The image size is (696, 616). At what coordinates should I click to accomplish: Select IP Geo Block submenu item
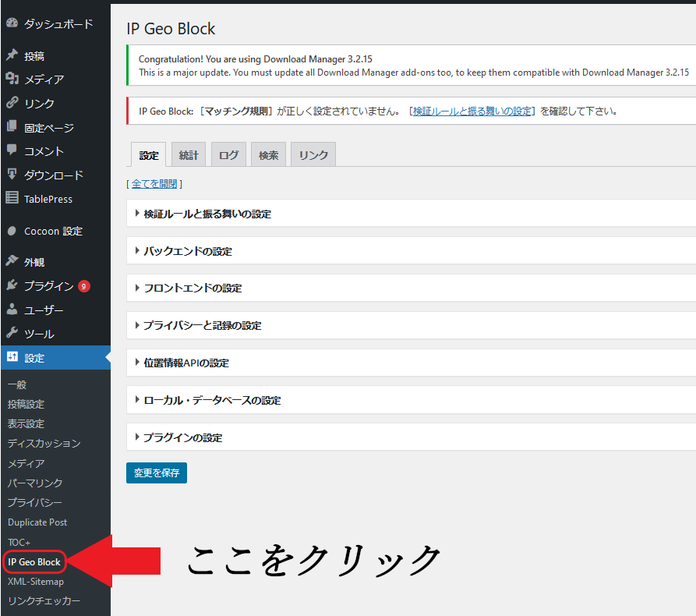pyautogui.click(x=34, y=562)
